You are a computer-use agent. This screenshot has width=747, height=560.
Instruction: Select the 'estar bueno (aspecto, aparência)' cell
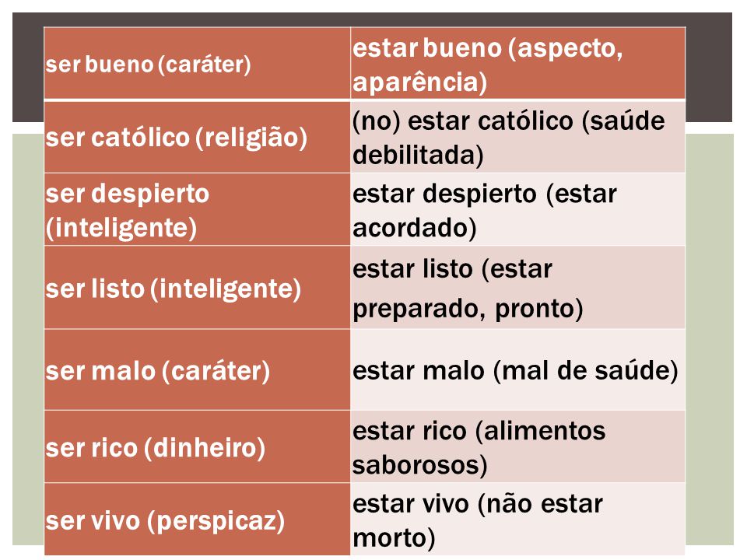point(518,64)
